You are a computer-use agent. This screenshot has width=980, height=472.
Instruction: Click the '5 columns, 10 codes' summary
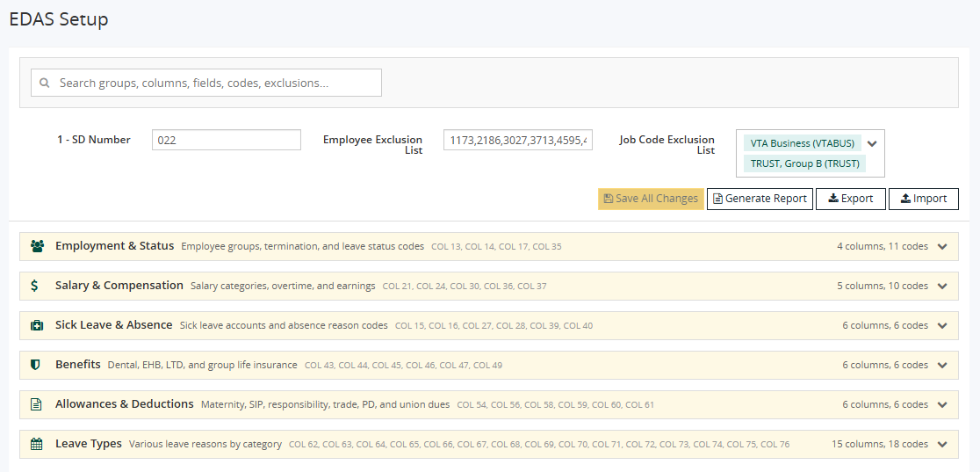[883, 286]
